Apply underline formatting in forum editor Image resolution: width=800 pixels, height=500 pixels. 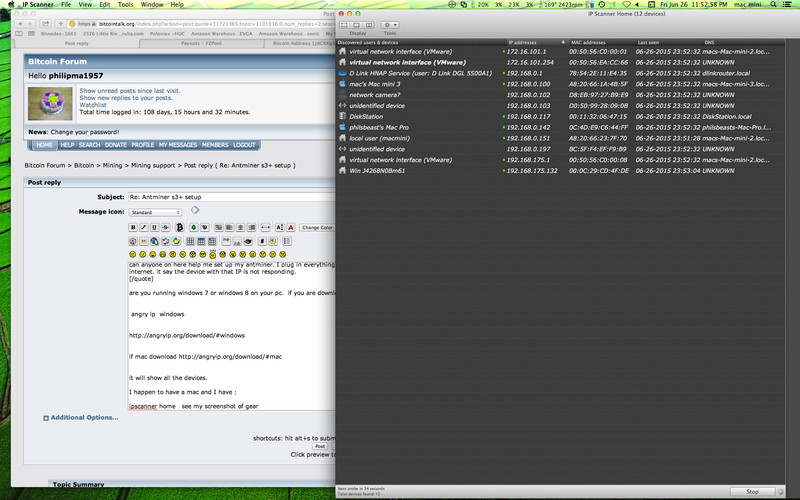tap(155, 228)
